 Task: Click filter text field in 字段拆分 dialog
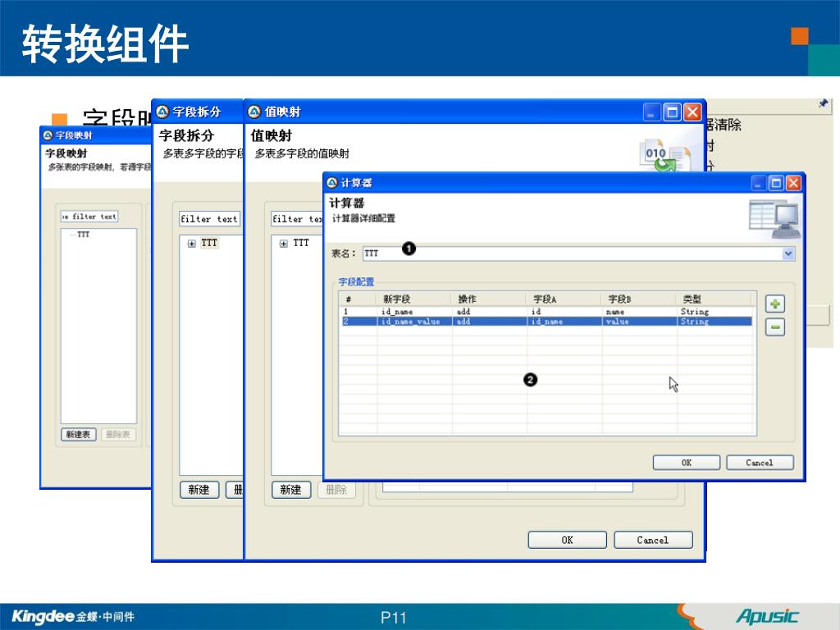click(208, 219)
